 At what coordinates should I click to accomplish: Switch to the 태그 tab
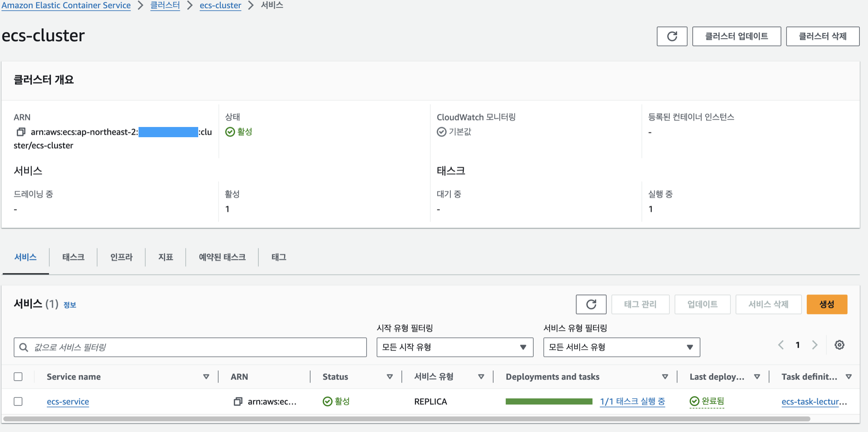pos(279,257)
